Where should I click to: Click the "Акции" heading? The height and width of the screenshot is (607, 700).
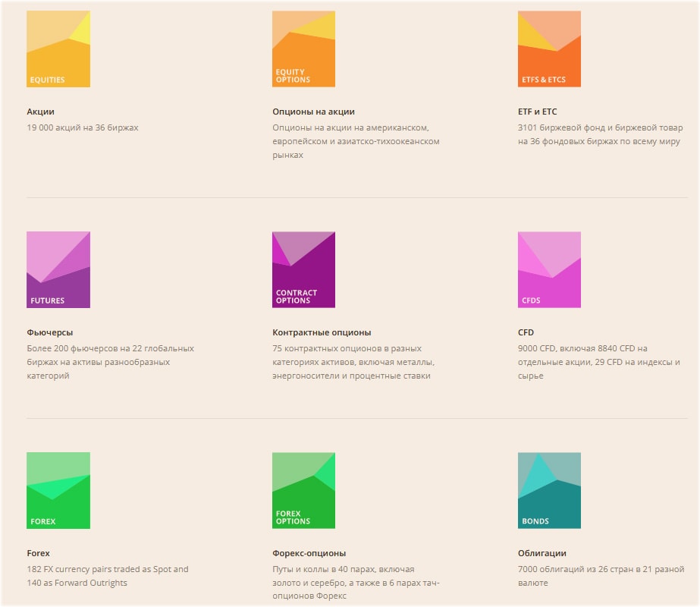click(40, 112)
